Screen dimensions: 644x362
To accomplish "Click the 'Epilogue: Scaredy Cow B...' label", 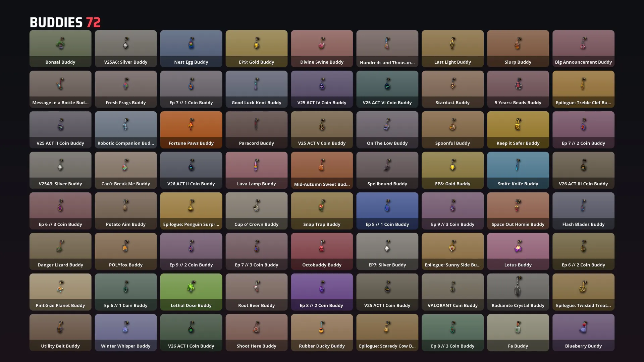I will click(387, 346).
